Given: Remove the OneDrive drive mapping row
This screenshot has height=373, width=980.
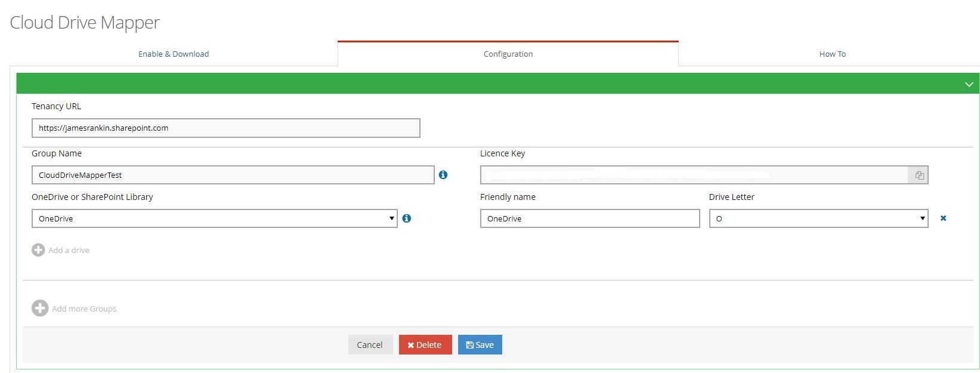Looking at the screenshot, I should (x=943, y=218).
